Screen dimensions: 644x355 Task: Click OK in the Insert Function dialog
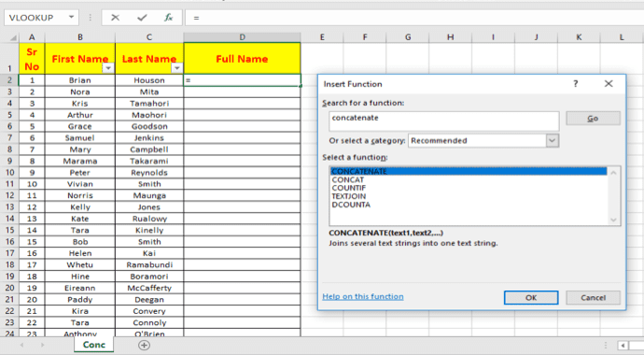tap(531, 297)
